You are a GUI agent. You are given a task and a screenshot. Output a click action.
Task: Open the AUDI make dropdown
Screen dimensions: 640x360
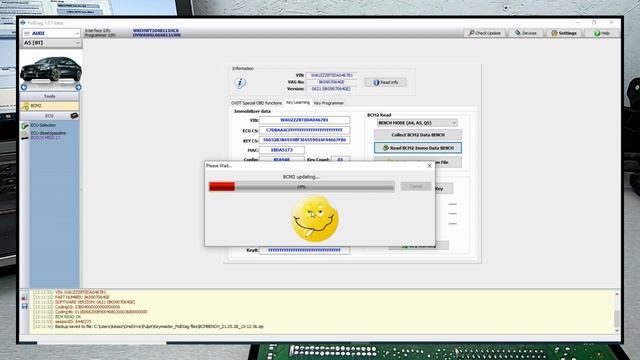click(x=51, y=33)
